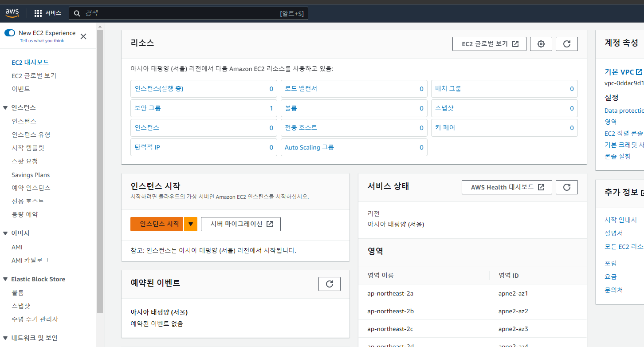Open 인스턴스(실행 중) resource link
The height and width of the screenshot is (347, 644).
point(159,89)
